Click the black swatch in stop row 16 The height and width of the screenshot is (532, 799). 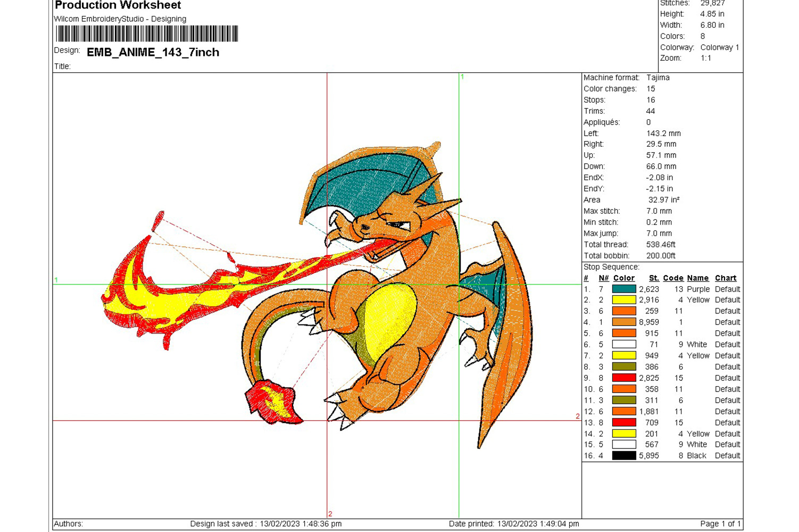[x=624, y=456]
